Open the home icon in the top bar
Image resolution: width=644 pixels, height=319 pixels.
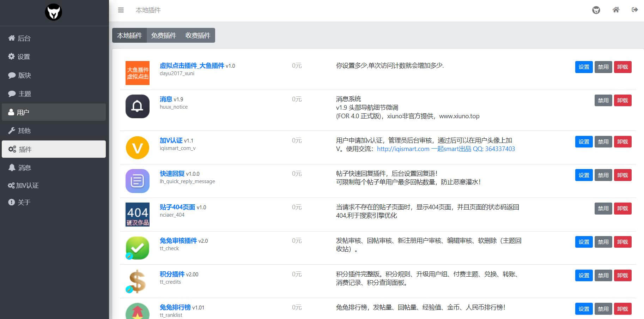pos(616,10)
